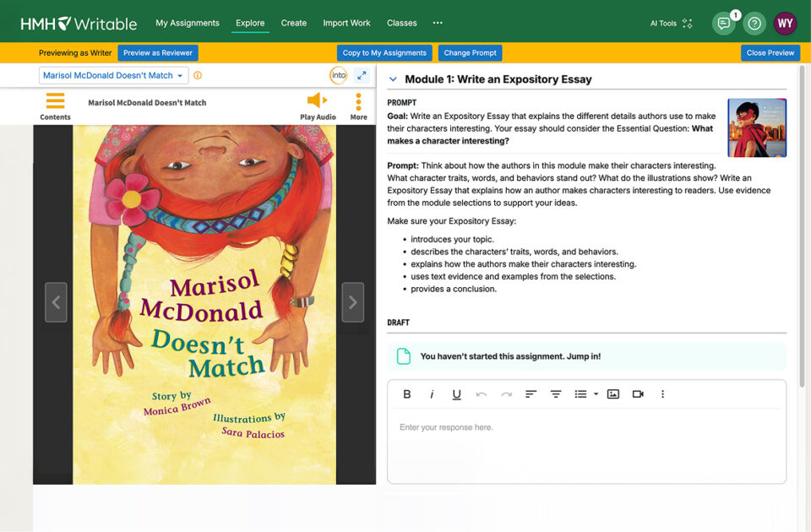Go to the previous book page
This screenshot has height=532, width=811.
[x=56, y=302]
